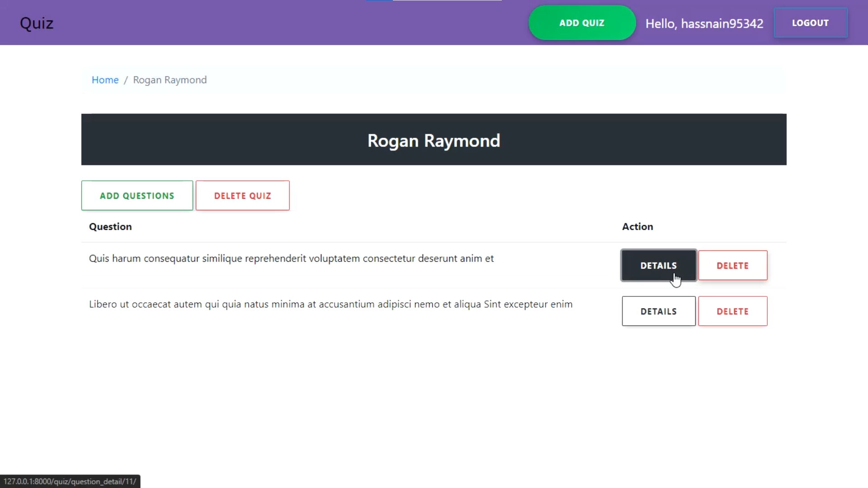Click the page loading bar at top
The image size is (868, 488).
pyautogui.click(x=433, y=0)
